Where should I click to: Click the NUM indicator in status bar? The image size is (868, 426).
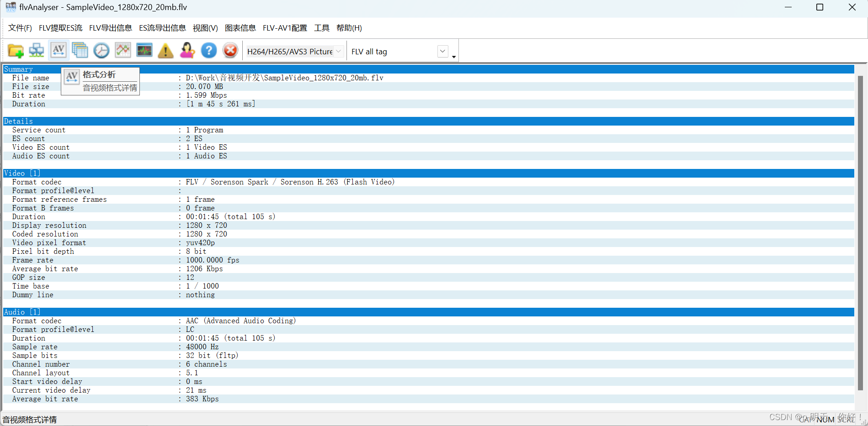[x=825, y=420]
